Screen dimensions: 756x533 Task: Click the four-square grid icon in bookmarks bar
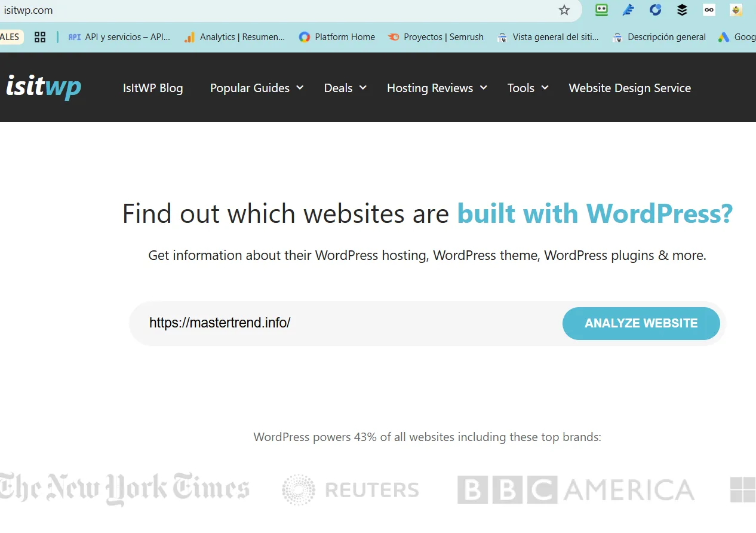(40, 37)
